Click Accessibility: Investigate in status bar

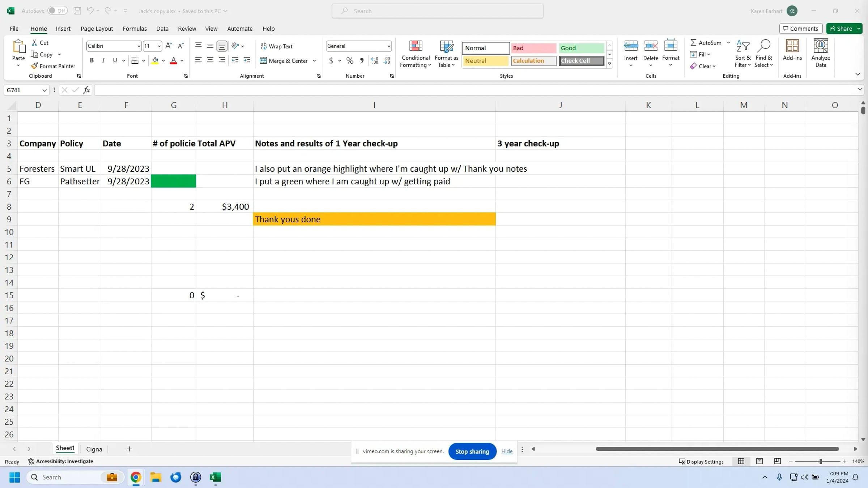pyautogui.click(x=61, y=461)
